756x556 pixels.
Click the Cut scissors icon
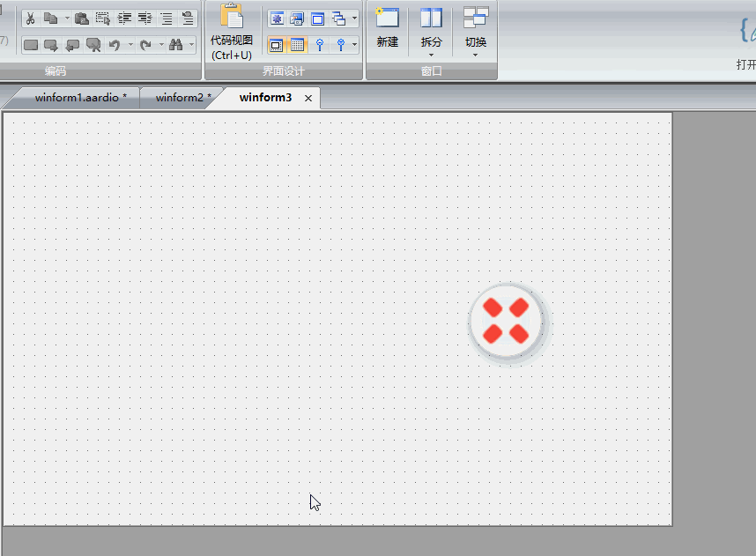[x=30, y=19]
